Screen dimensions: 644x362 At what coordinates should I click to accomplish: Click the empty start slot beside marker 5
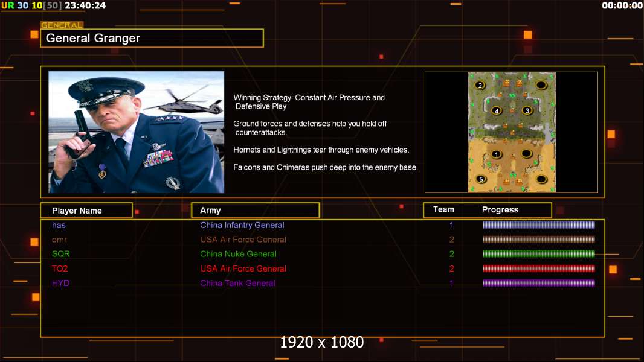click(x=541, y=179)
